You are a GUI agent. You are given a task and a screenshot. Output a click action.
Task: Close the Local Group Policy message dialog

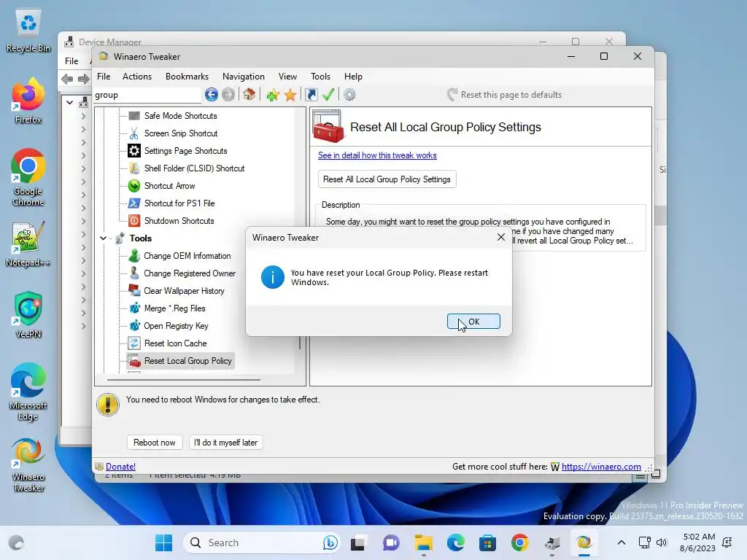pos(500,237)
